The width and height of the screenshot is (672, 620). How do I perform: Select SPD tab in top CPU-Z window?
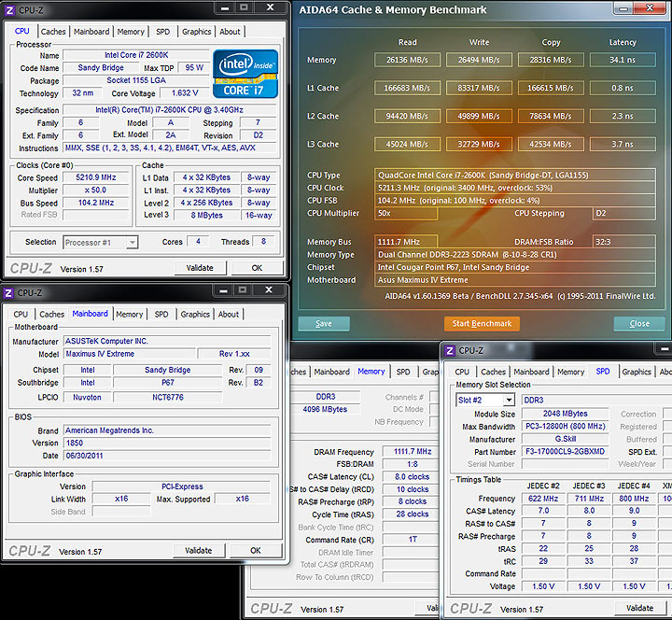(162, 32)
